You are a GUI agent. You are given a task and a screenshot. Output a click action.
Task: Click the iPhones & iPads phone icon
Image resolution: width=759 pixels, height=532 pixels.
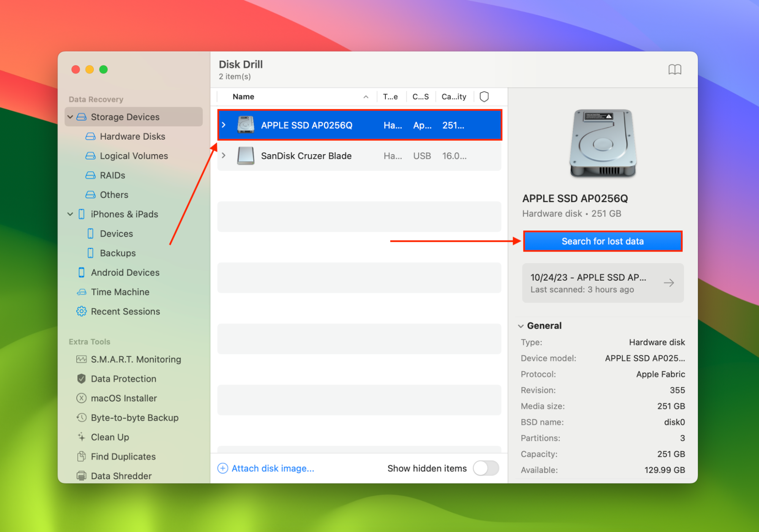click(81, 214)
